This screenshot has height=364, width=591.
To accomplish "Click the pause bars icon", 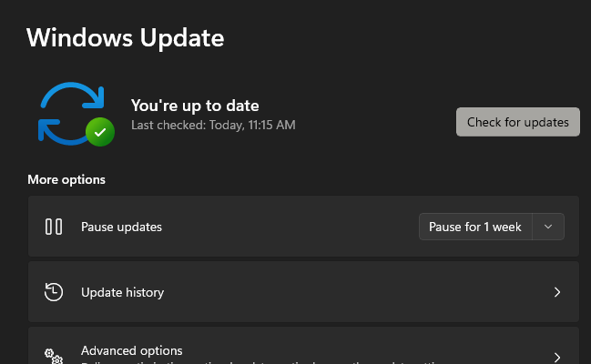I will (x=54, y=227).
